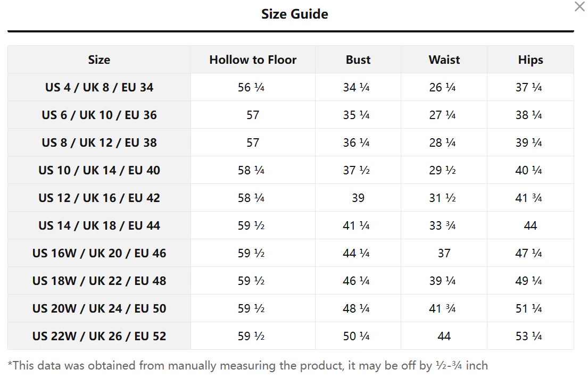Click size US 10 / UK 14 / EU 40
Viewport: 588px width, 378px height.
[99, 171]
